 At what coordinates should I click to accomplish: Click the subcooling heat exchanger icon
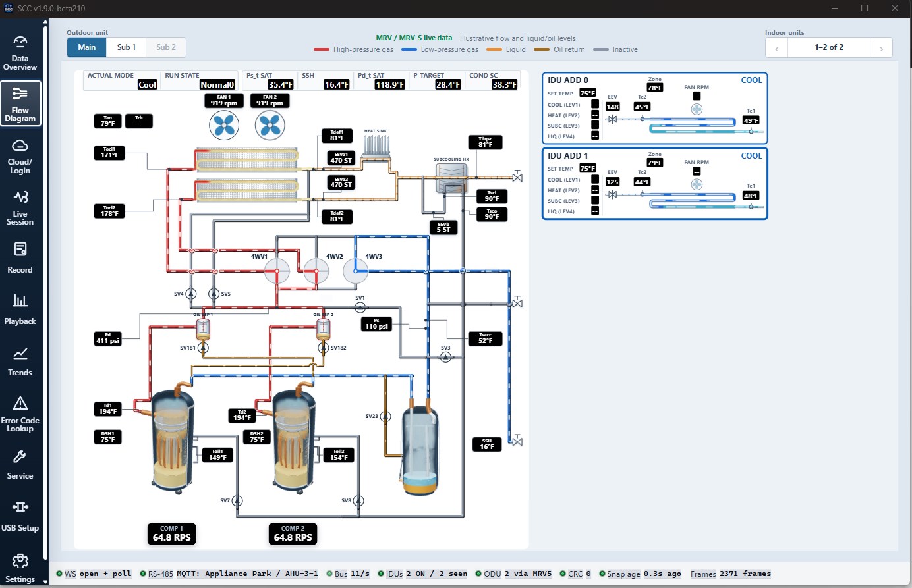(x=451, y=178)
